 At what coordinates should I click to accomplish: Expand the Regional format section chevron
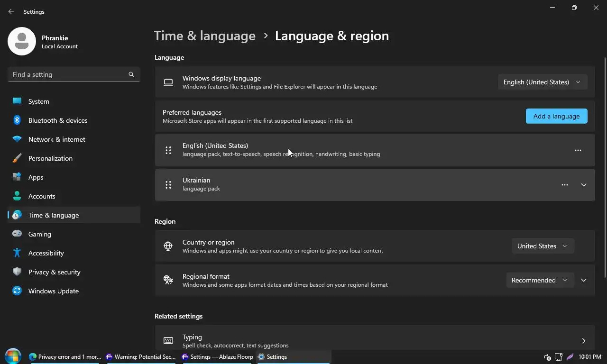(x=584, y=280)
